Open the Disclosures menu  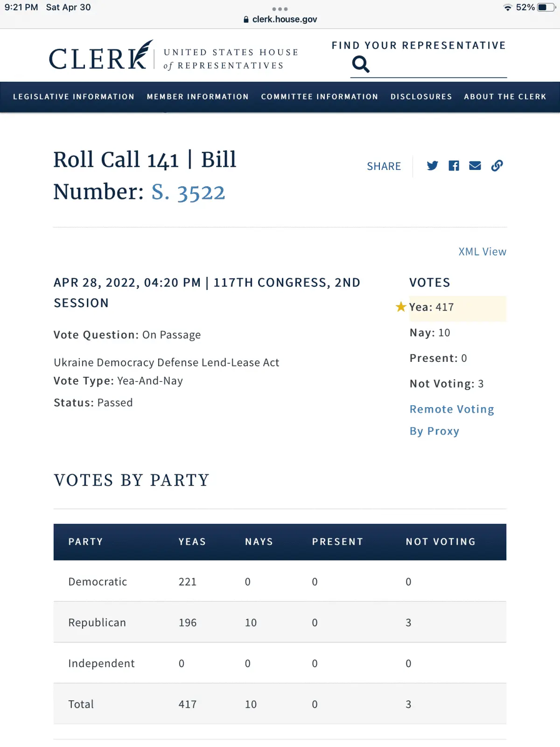point(421,97)
